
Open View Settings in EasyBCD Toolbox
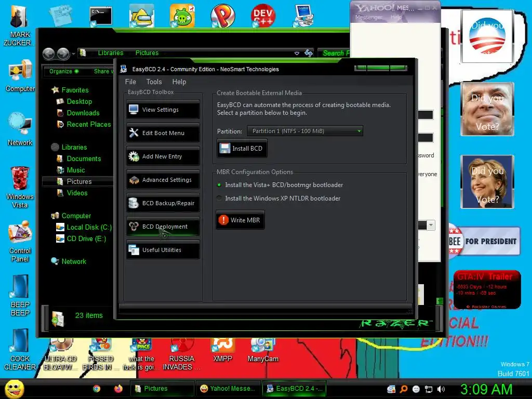click(163, 110)
